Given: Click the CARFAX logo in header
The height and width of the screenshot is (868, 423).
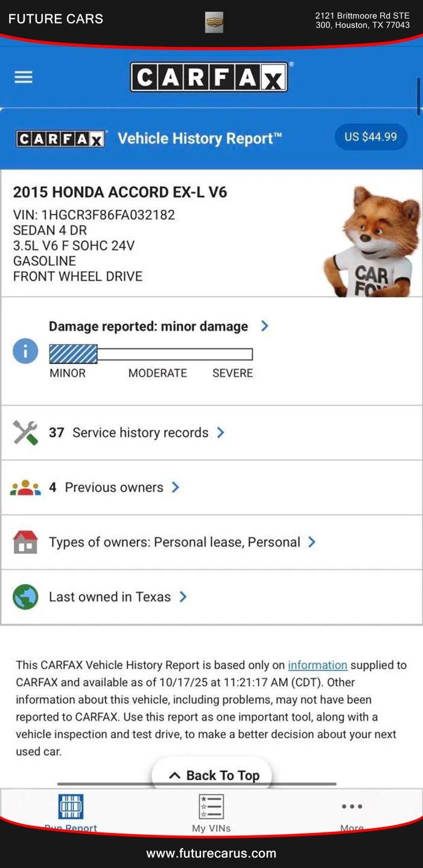Looking at the screenshot, I should pos(209,77).
